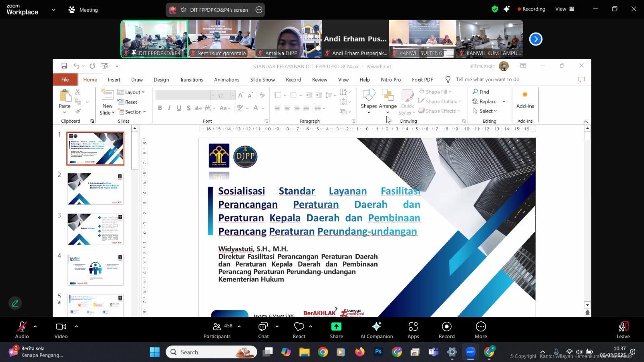644x362 pixels.
Task: Click the annotation pencil icon
Action: [15, 303]
